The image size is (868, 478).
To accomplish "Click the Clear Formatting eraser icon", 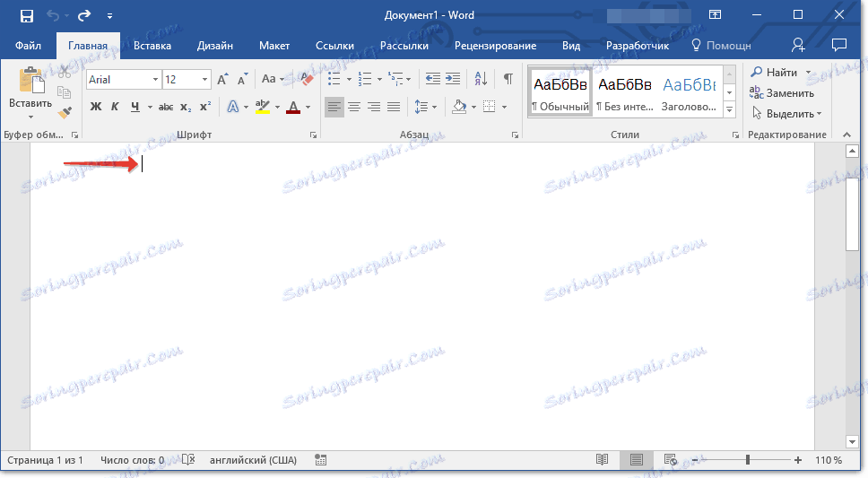I will 308,79.
